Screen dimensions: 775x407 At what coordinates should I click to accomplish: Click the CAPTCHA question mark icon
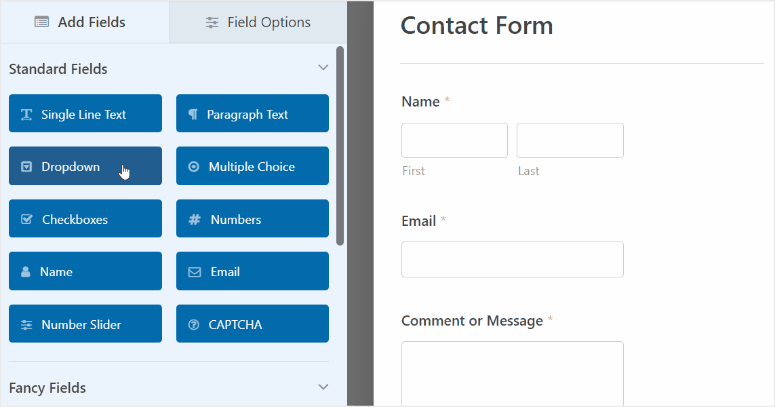click(194, 324)
